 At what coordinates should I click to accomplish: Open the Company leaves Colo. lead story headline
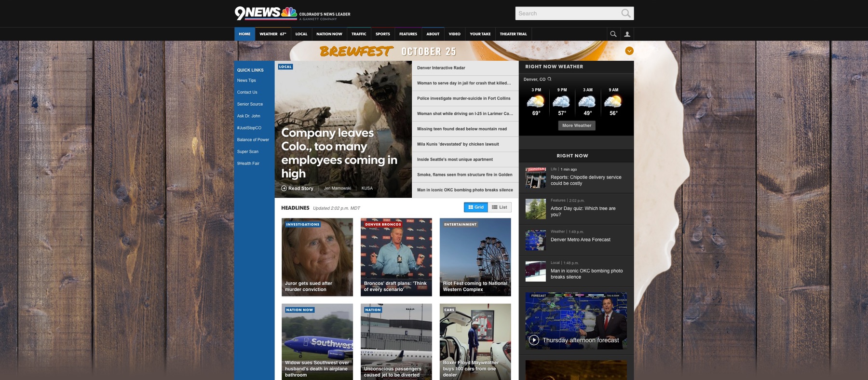click(339, 153)
